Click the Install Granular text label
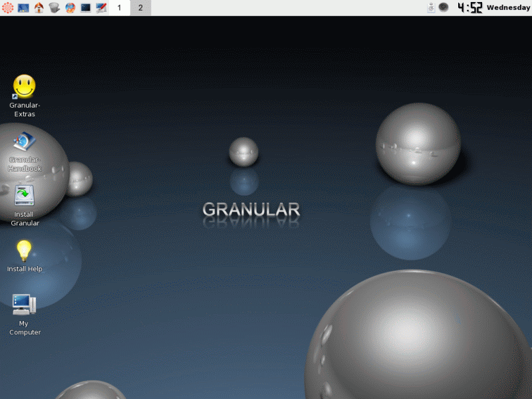 (x=25, y=219)
